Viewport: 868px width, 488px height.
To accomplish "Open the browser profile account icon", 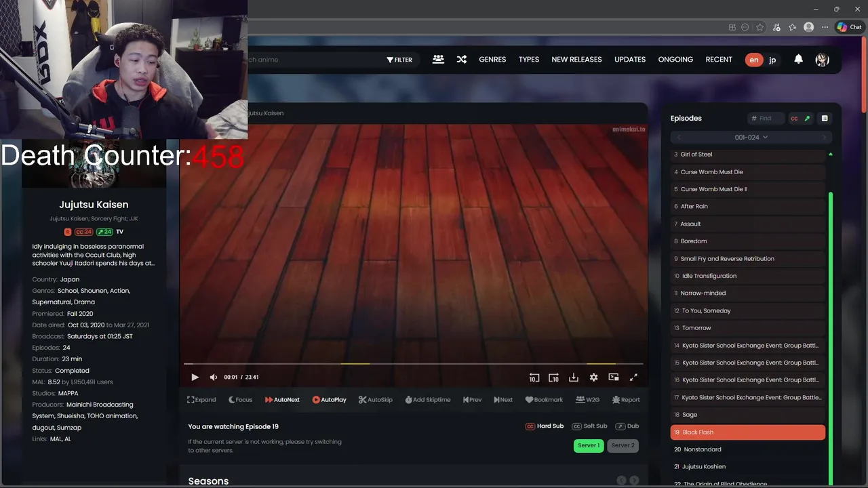I will point(808,27).
